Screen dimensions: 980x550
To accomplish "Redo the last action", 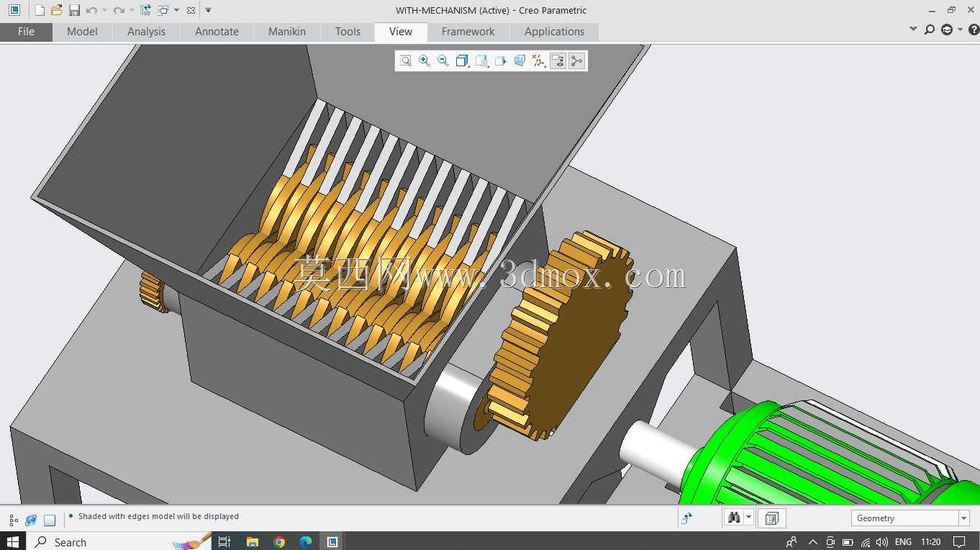I will [x=119, y=10].
